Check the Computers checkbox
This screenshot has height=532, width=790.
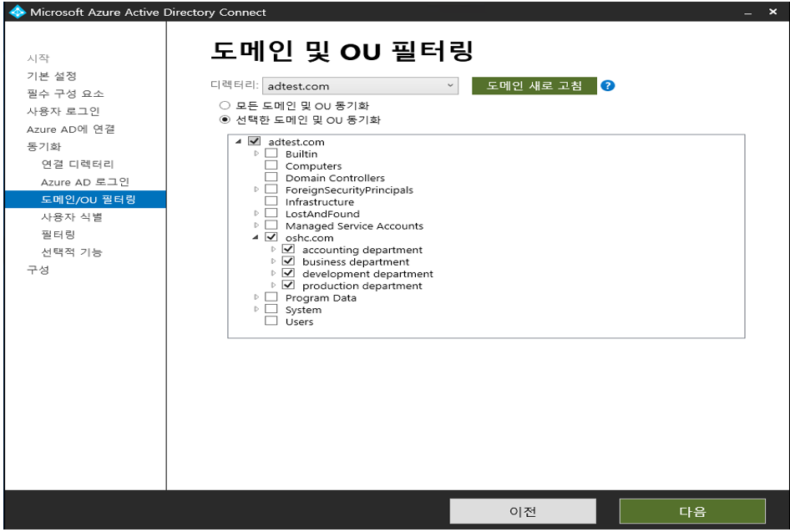click(x=271, y=165)
